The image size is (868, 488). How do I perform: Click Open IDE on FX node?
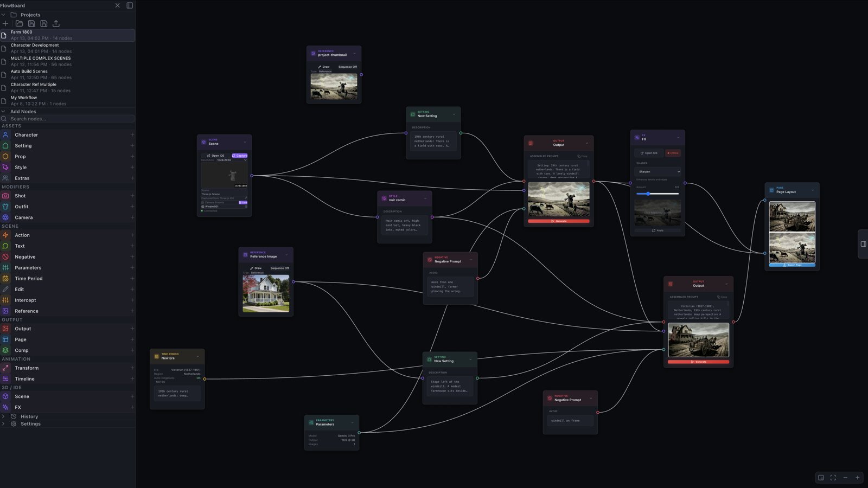click(x=649, y=153)
